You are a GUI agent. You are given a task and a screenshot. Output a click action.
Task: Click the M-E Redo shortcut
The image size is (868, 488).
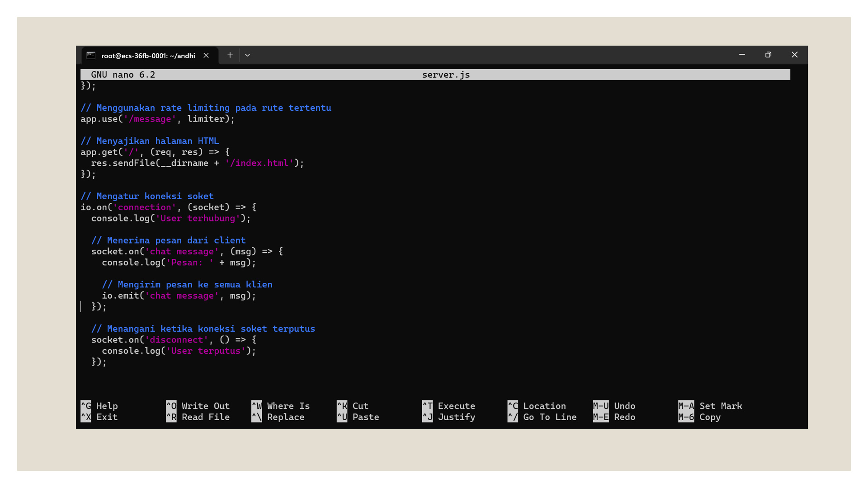coord(614,417)
